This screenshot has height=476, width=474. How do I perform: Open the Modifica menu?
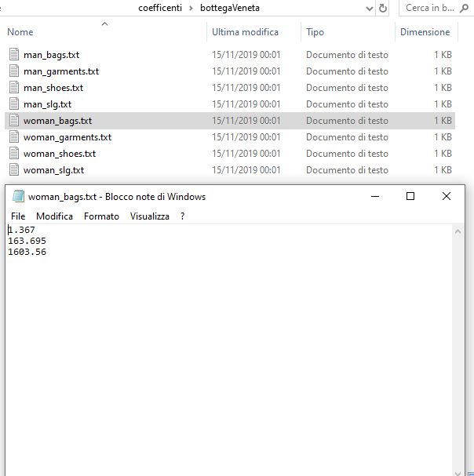pyautogui.click(x=54, y=216)
